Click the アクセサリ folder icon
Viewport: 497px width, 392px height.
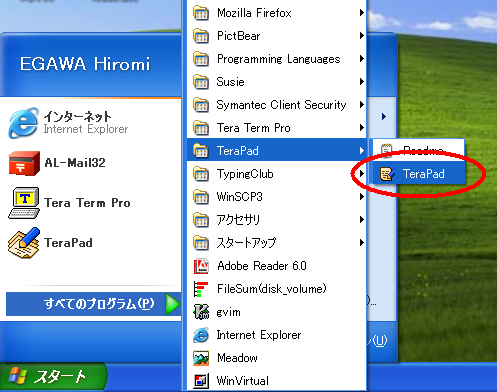(x=201, y=220)
